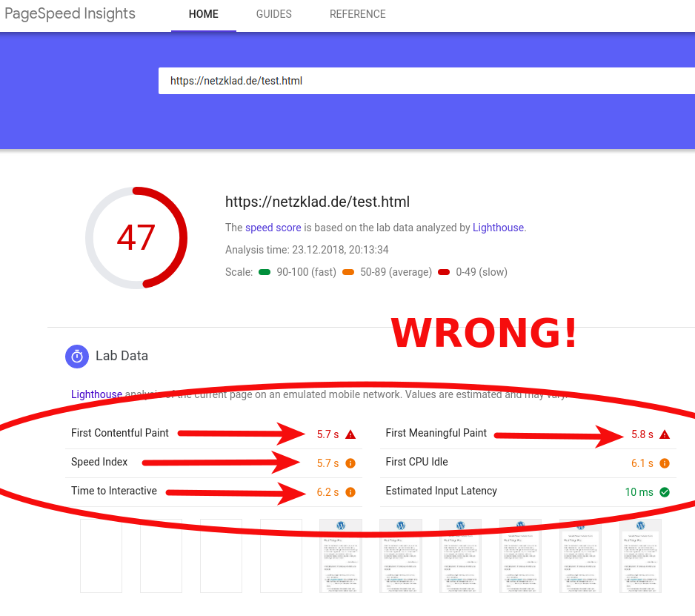This screenshot has width=695, height=616.
Task: Click the 10 ms latency value
Action: point(639,492)
